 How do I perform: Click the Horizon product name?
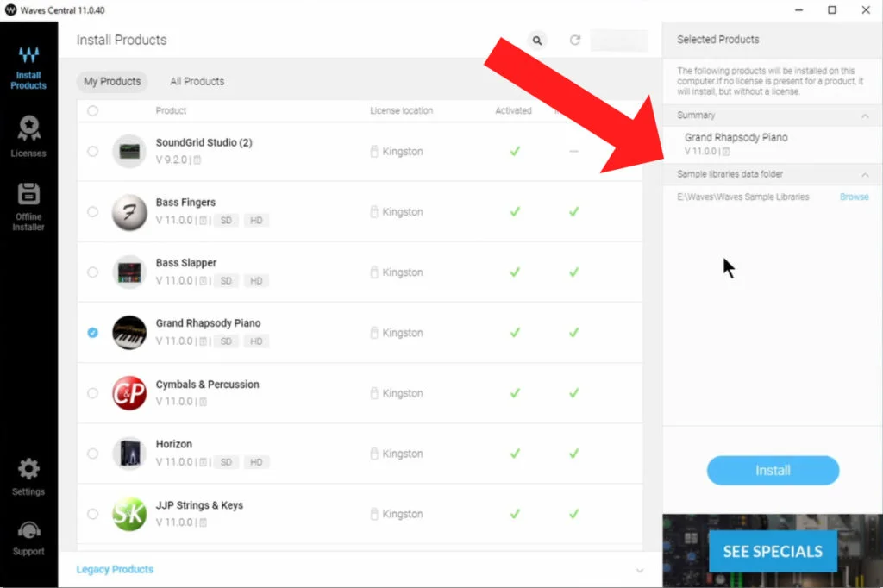pos(174,444)
